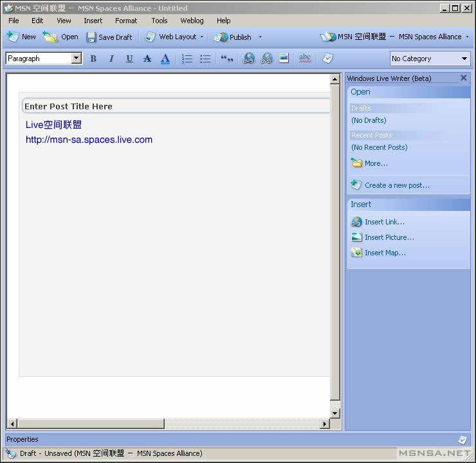The width and height of the screenshot is (476, 463).
Task: Click the properties checkmark toolbar icon
Action: tap(327, 58)
